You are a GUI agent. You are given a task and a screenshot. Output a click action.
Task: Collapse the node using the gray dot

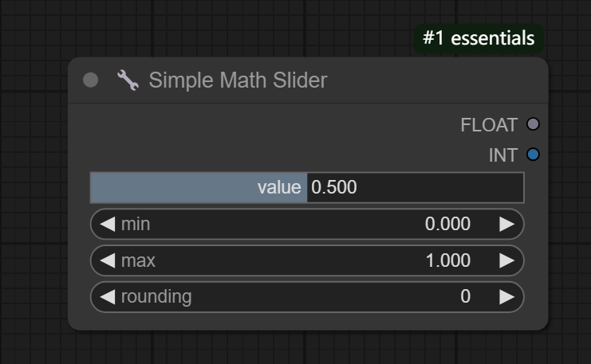(x=91, y=80)
